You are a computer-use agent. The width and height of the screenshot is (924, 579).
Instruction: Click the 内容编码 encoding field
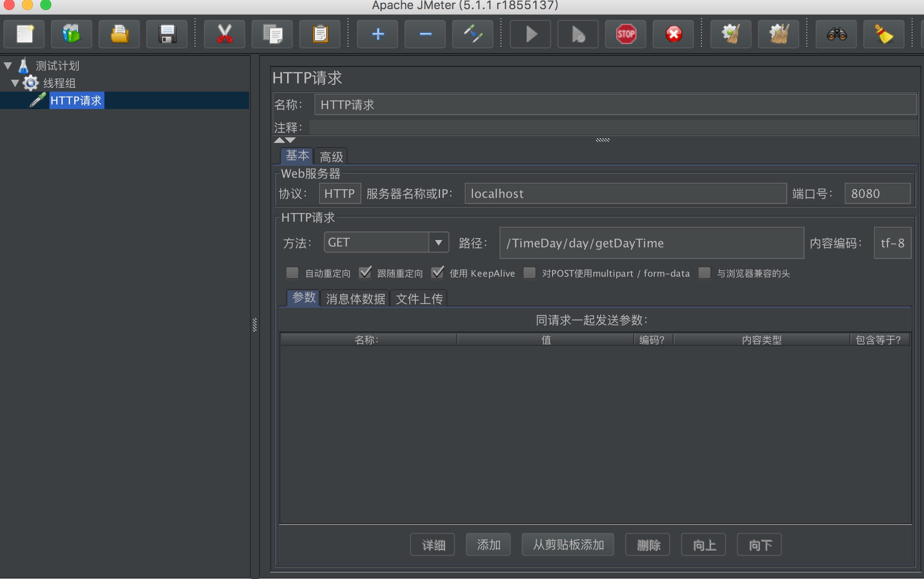(x=892, y=243)
